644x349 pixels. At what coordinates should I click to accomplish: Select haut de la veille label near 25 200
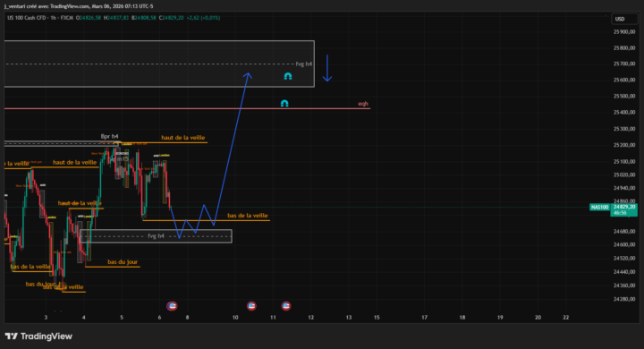(x=183, y=138)
